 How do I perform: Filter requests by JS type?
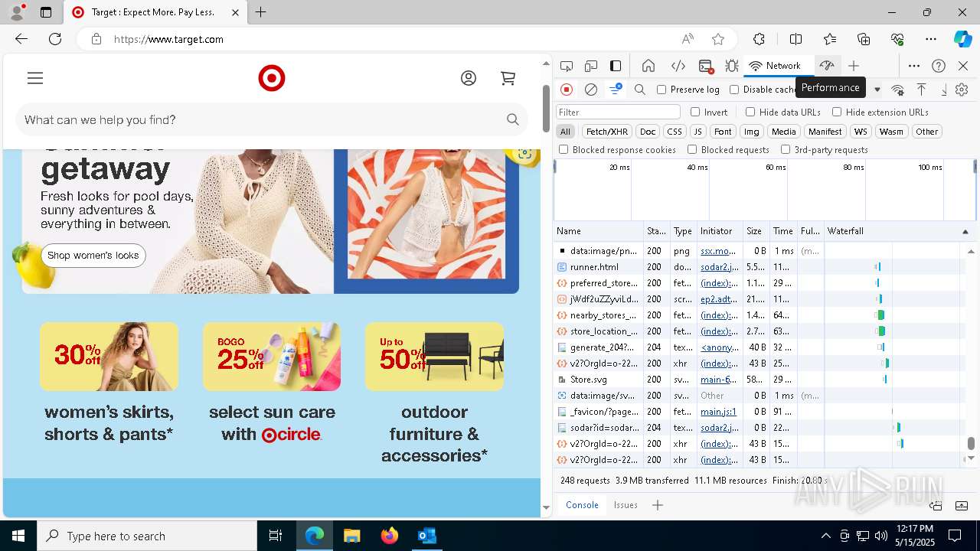click(697, 132)
